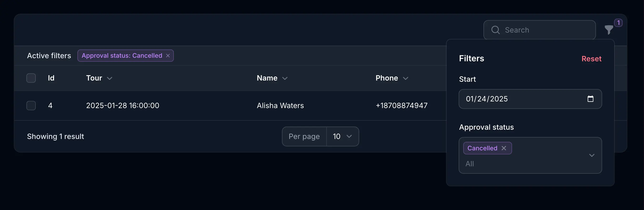Check the header select-all checkbox
This screenshot has width=644, height=210.
(31, 78)
